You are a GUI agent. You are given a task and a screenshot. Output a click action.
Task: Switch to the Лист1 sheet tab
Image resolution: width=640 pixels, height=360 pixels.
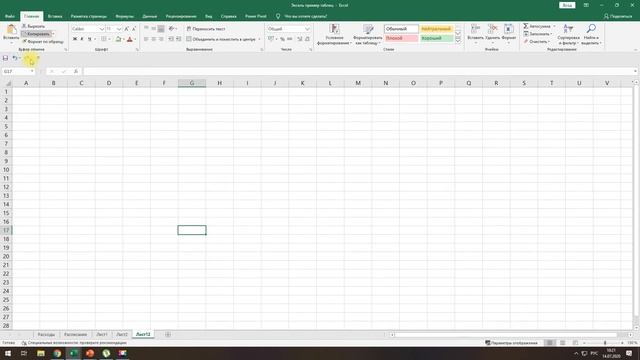102,334
